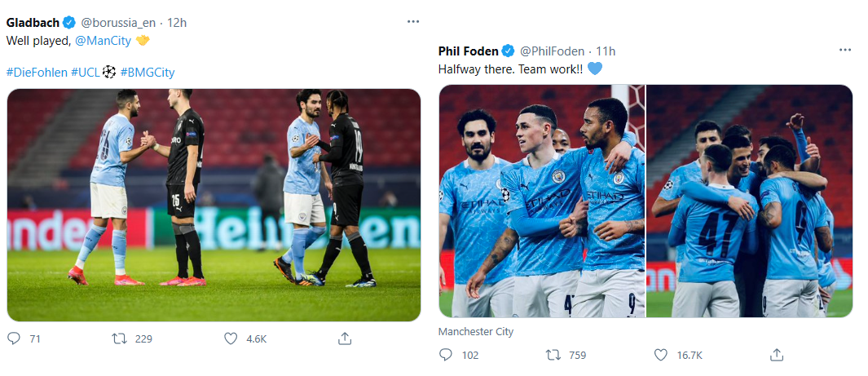Image resolution: width=868 pixels, height=376 pixels.
Task: Share the Gladbach tweet
Action: 345,338
